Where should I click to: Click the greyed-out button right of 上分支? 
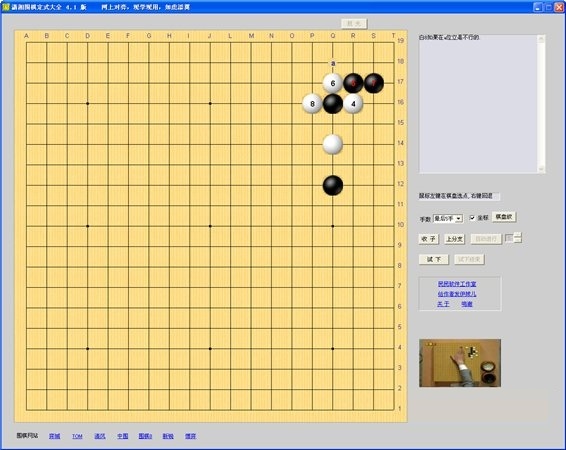pyautogui.click(x=486, y=239)
